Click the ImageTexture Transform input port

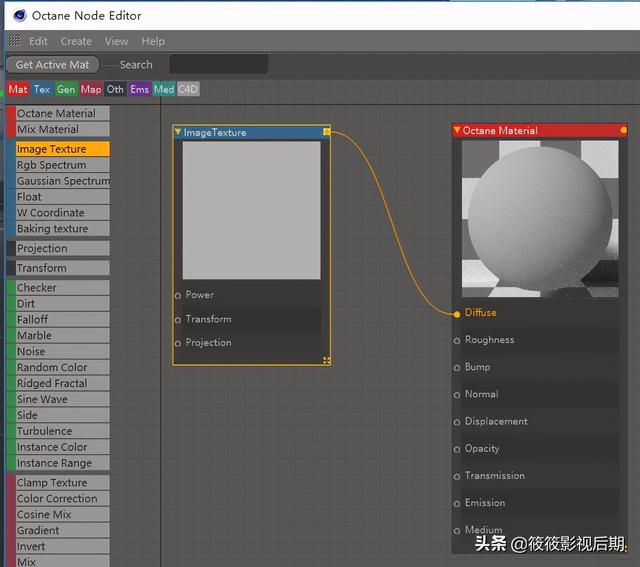click(x=178, y=320)
